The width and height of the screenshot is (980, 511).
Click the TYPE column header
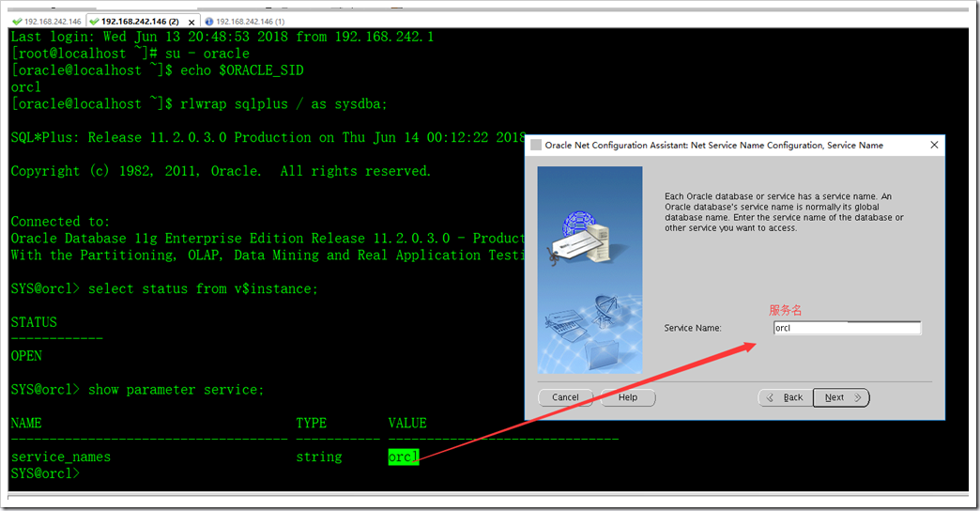(312, 423)
